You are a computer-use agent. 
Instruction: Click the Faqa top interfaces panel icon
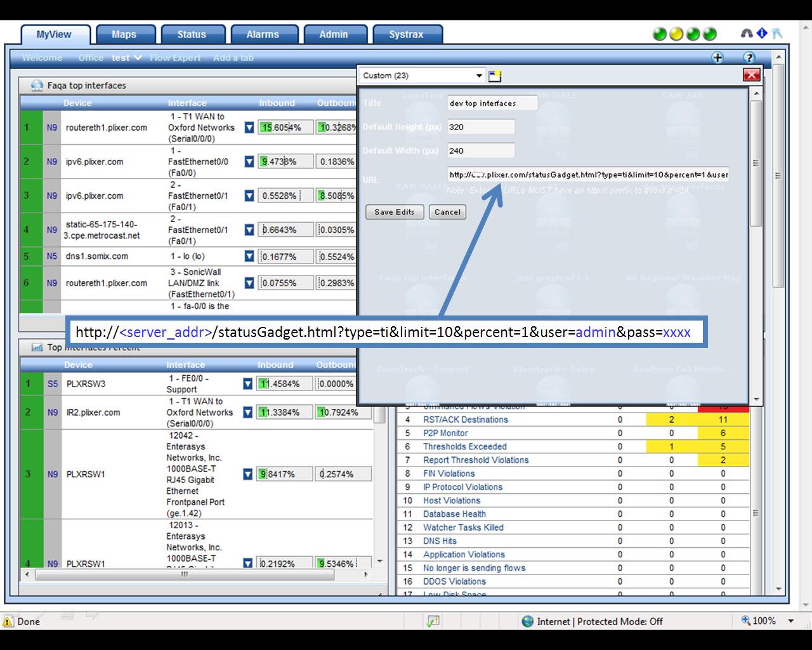point(37,85)
